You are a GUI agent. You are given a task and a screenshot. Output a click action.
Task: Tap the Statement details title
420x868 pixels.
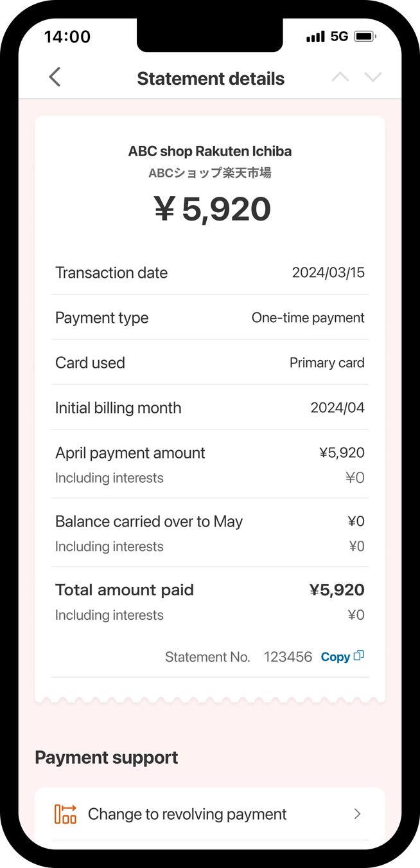(x=211, y=78)
